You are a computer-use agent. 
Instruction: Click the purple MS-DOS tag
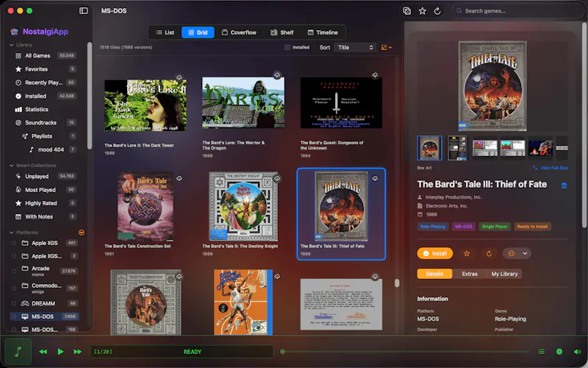[464, 227]
